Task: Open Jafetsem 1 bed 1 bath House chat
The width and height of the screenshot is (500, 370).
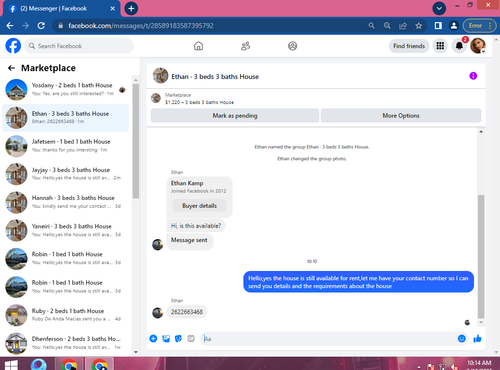Action: (x=65, y=146)
